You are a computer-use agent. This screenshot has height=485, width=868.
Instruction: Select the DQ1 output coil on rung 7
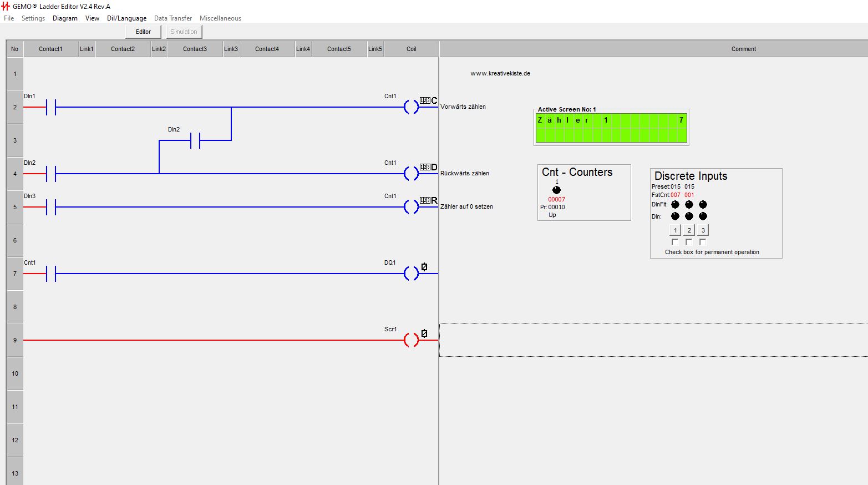(411, 274)
